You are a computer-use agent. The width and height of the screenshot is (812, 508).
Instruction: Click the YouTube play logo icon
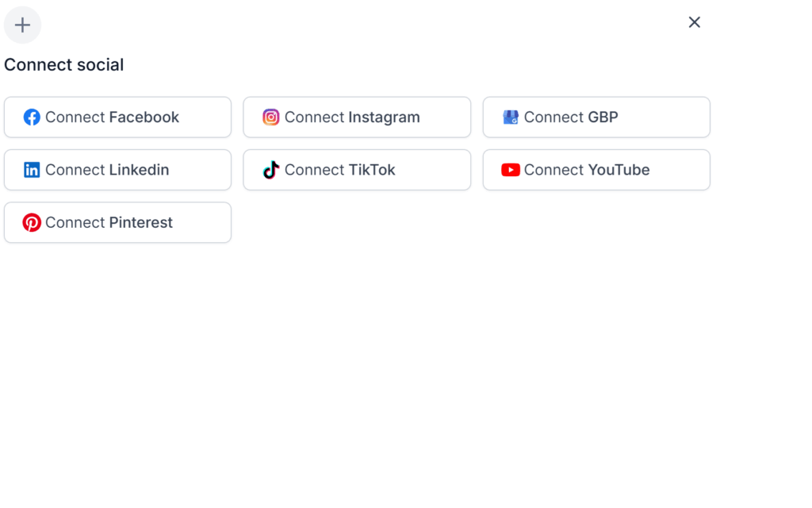511,170
